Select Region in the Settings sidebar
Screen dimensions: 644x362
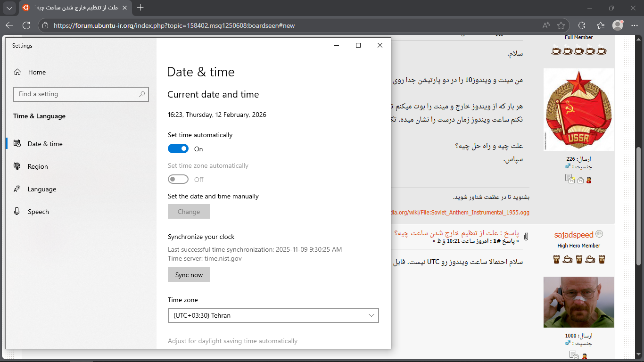38,166
